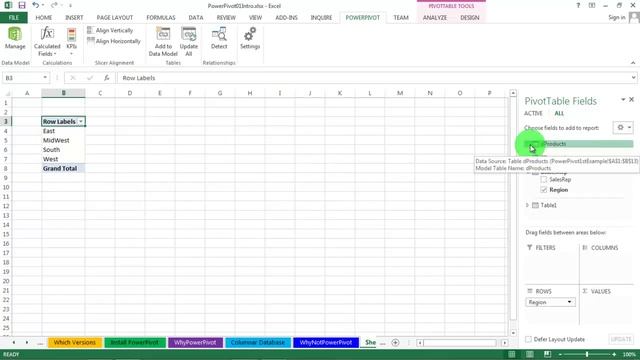640x360 pixels.
Task: Show ACTIVE fields list
Action: tap(533, 113)
